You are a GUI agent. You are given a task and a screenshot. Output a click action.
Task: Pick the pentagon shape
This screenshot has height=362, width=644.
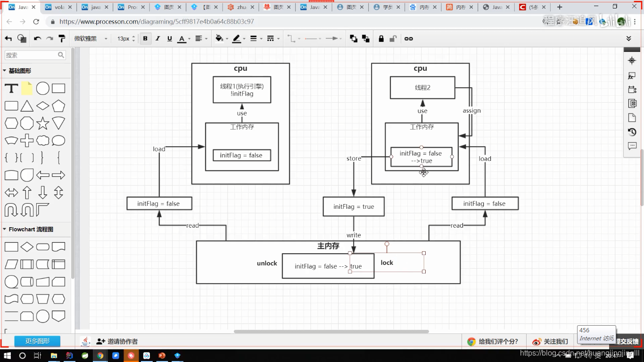58,106
